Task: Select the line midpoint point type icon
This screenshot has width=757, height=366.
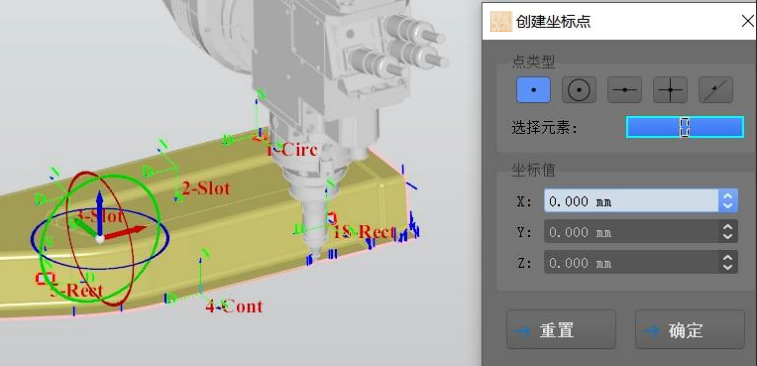Action: tap(624, 90)
